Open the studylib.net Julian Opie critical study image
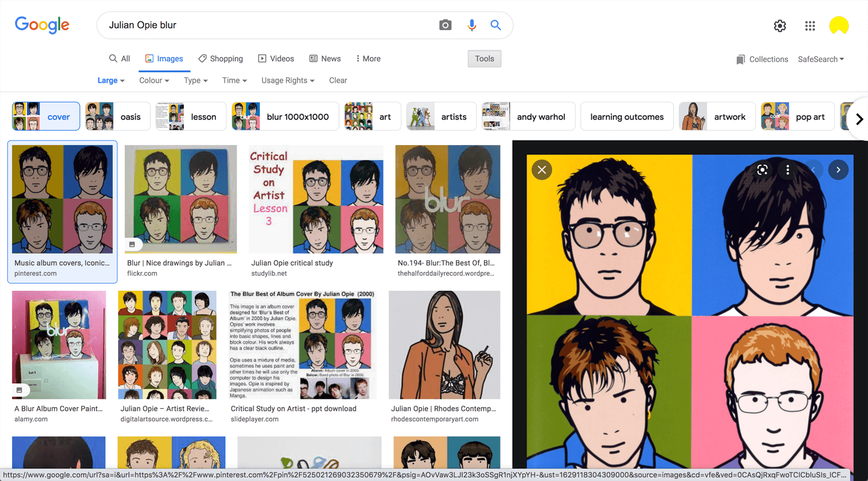Screen dimensions: 868x481 tap(317, 199)
